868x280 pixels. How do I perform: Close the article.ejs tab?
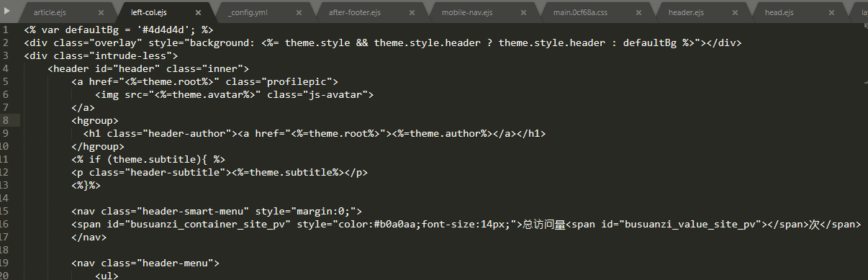coord(101,12)
